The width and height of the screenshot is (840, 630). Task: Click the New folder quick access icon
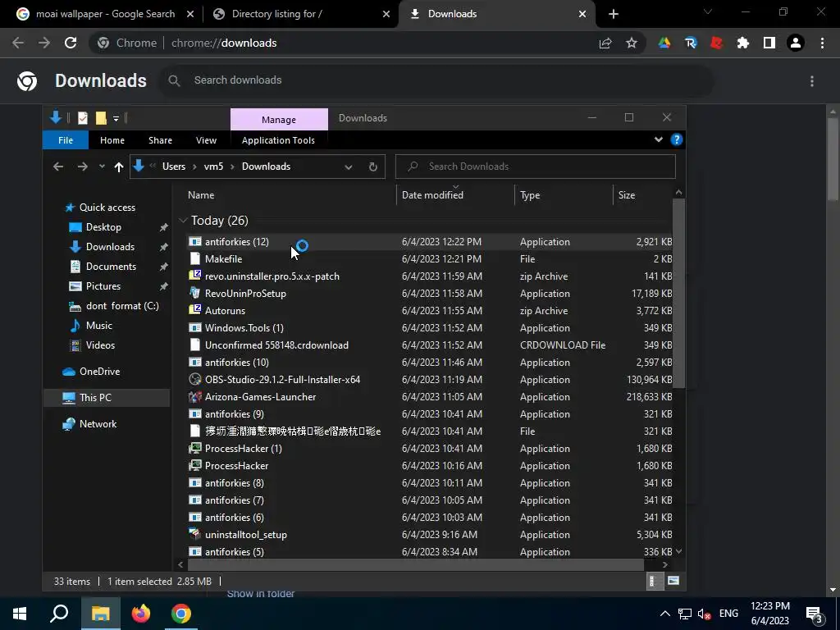click(101, 118)
